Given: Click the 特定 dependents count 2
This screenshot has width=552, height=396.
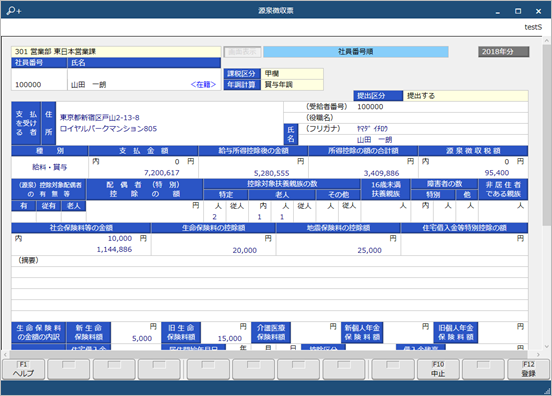Looking at the screenshot, I should click(214, 217).
